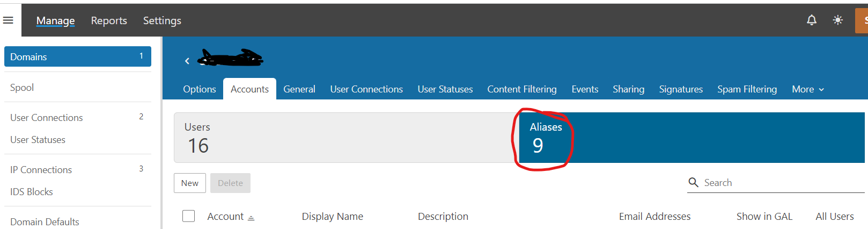The width and height of the screenshot is (868, 229).
Task: Open IDS Blocks in the sidebar
Action: click(x=32, y=192)
